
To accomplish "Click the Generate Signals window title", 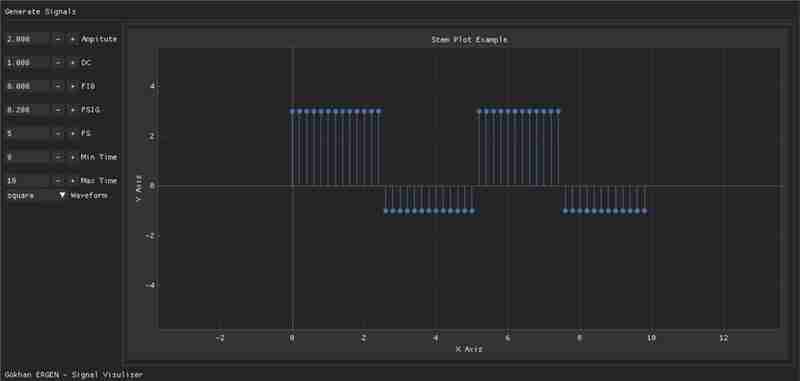I will [x=40, y=12].
